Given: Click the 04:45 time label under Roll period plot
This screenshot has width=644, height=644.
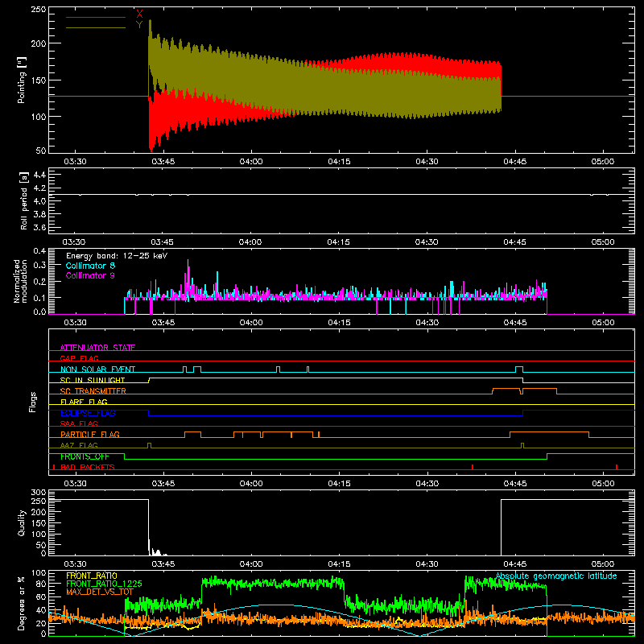Looking at the screenshot, I should pyautogui.click(x=514, y=242).
